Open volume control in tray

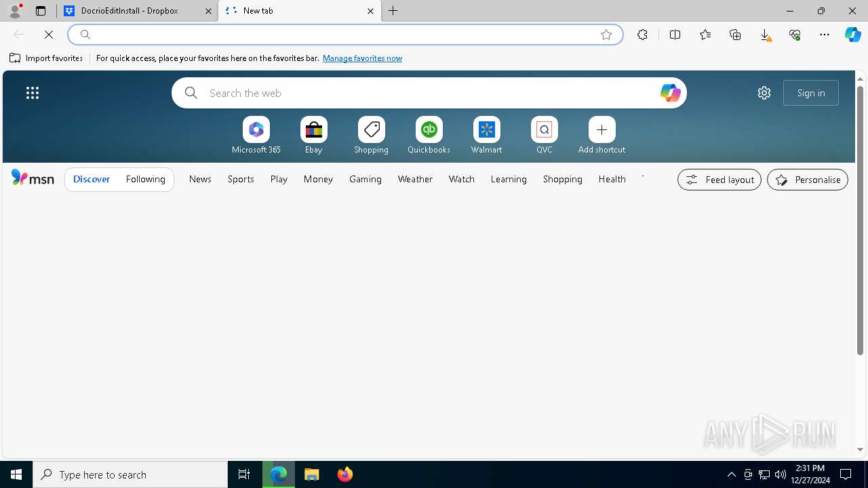click(781, 474)
